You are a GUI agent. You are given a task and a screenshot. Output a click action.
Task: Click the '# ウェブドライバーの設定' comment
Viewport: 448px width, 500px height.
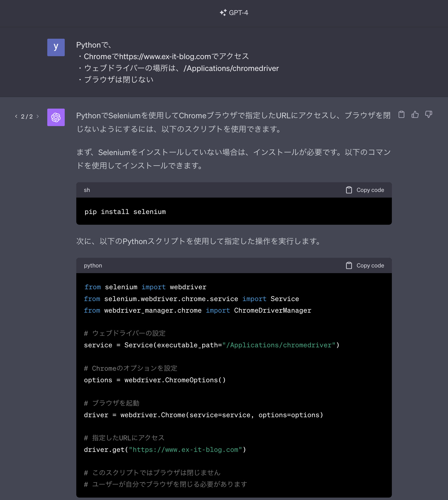(x=125, y=333)
